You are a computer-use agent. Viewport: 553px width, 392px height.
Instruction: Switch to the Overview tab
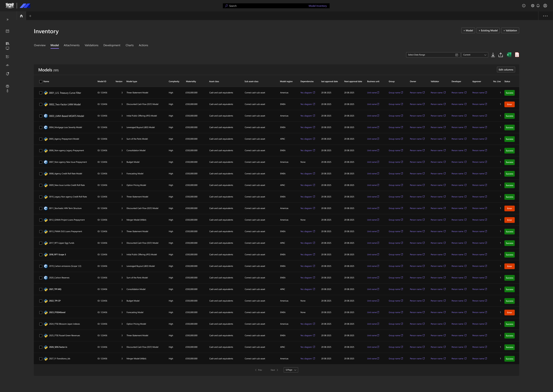tap(40, 45)
